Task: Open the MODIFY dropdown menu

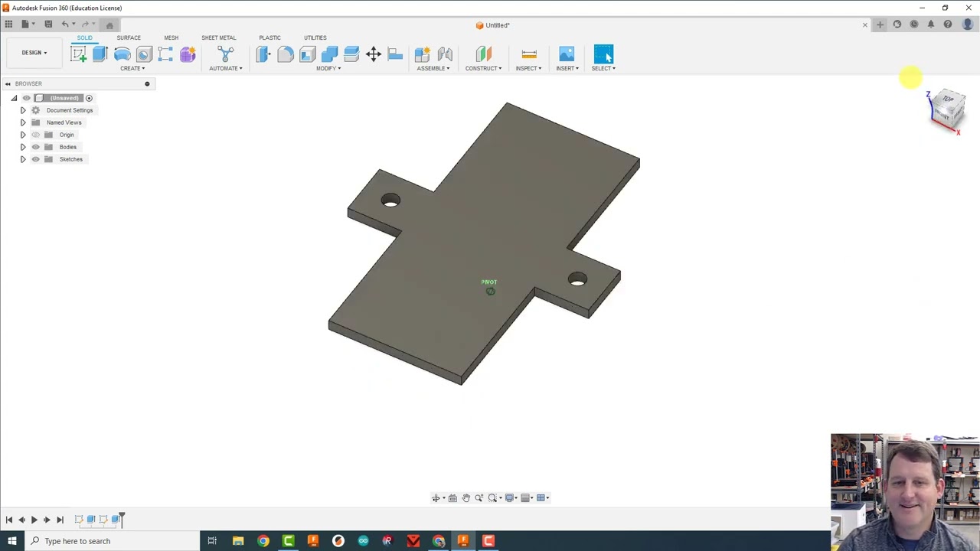Action: [x=328, y=68]
